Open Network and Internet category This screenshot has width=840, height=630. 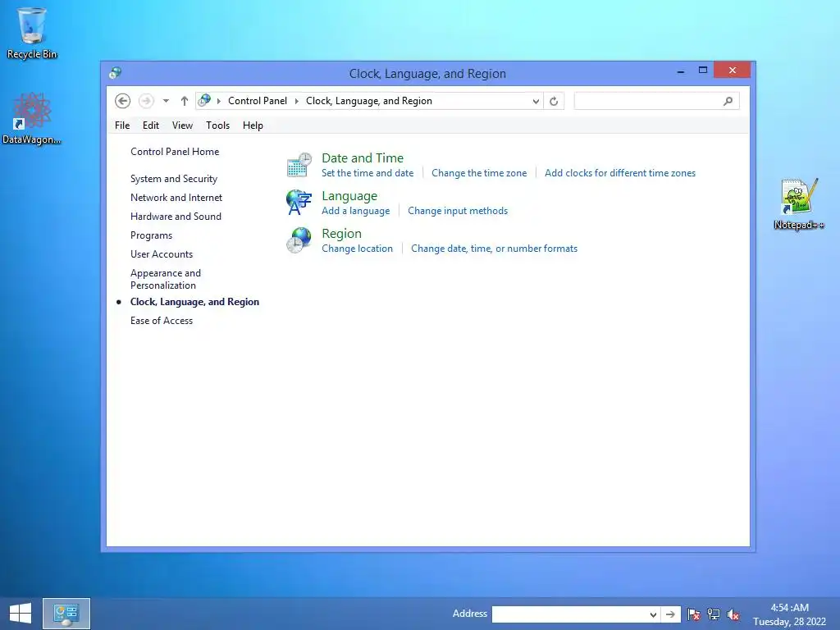click(176, 197)
